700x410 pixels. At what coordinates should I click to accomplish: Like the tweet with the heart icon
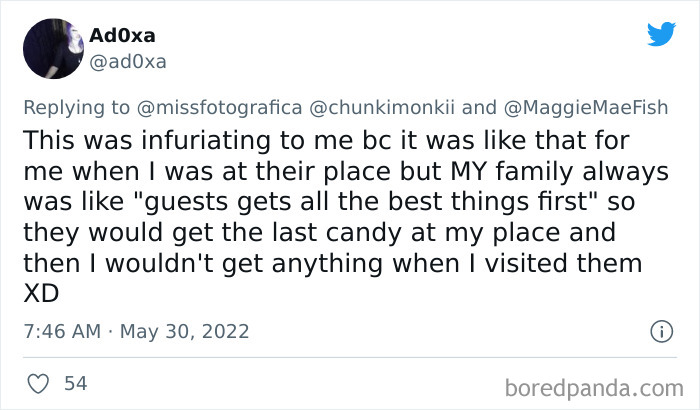tap(36, 382)
